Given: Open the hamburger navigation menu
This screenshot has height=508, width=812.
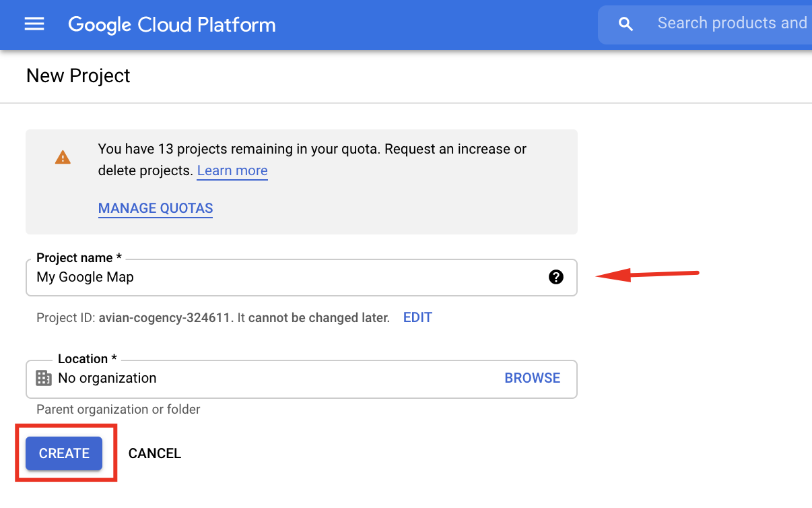Looking at the screenshot, I should tap(34, 25).
